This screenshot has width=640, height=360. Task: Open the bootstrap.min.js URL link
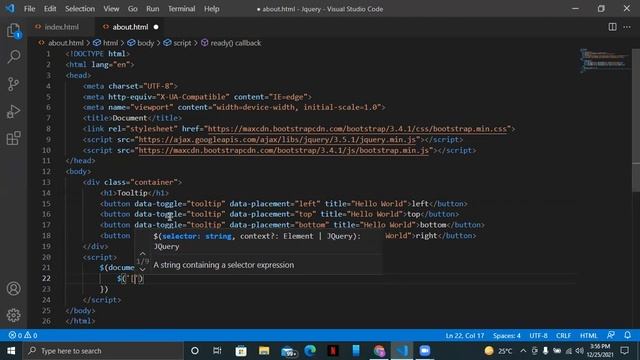coord(284,150)
